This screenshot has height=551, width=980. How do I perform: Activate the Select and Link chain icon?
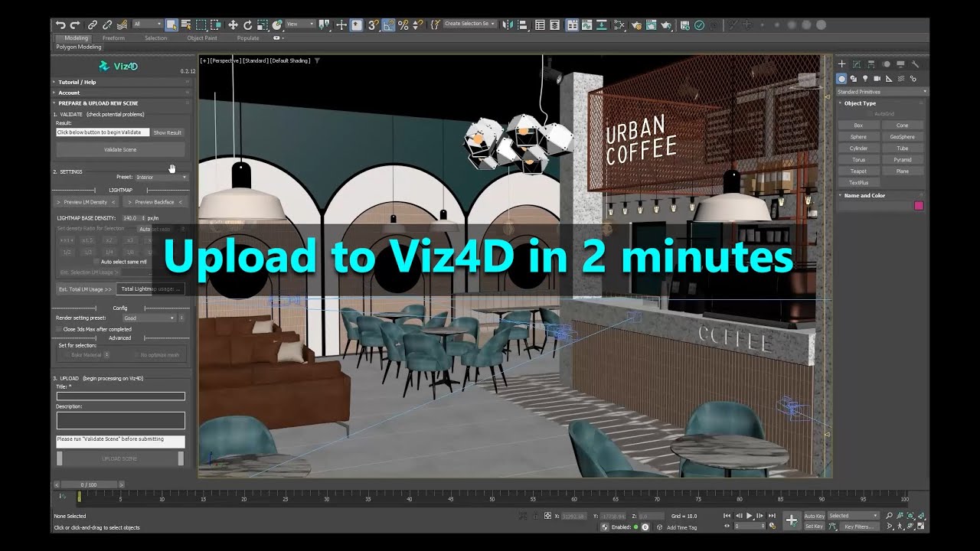coord(93,24)
